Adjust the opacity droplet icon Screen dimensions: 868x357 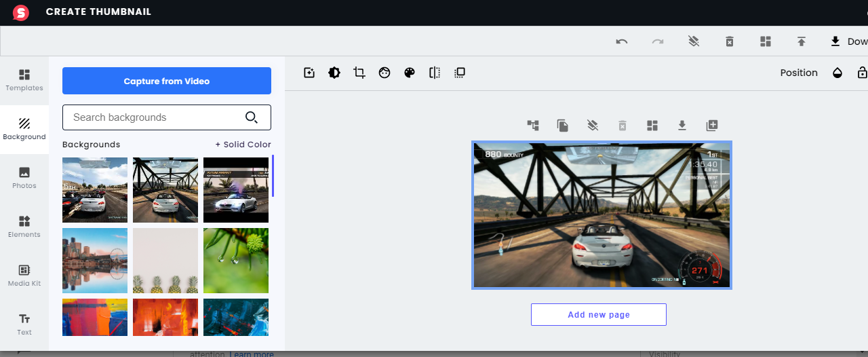(x=837, y=73)
